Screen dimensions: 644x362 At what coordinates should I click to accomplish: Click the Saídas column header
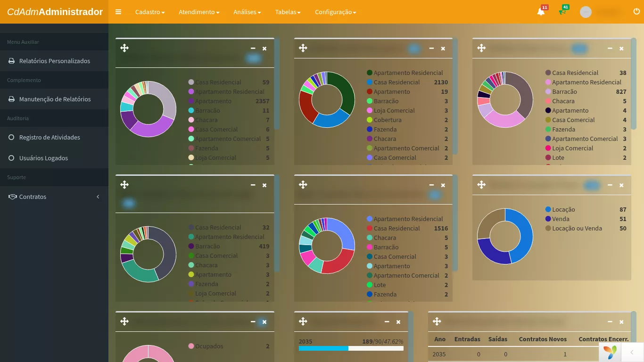tap(498, 339)
